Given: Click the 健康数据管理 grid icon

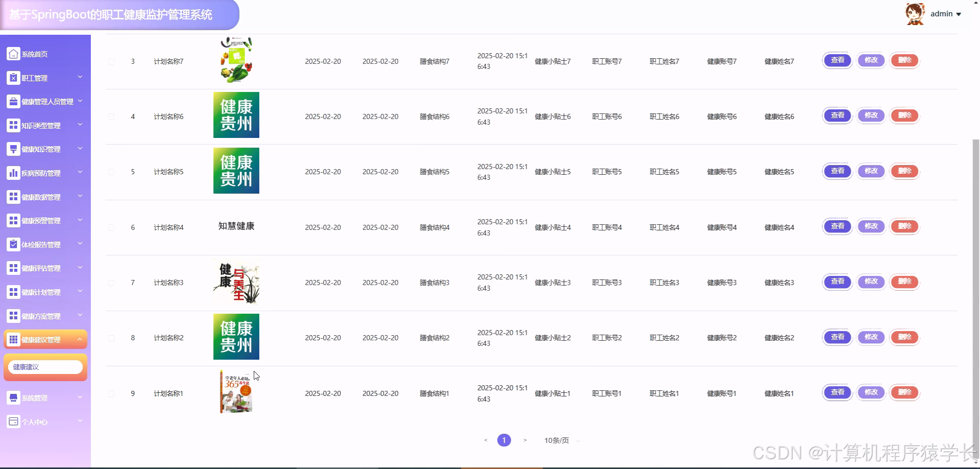Looking at the screenshot, I should point(13,197).
